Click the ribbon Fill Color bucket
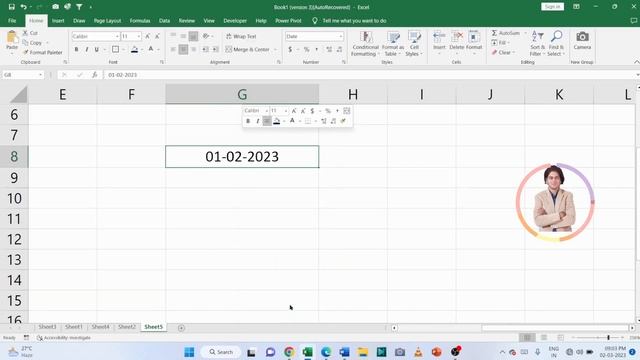640x360 pixels. (134, 49)
